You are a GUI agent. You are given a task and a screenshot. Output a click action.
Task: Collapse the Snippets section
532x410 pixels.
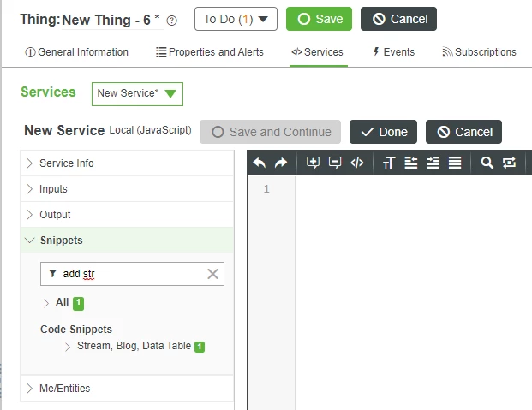127,241
